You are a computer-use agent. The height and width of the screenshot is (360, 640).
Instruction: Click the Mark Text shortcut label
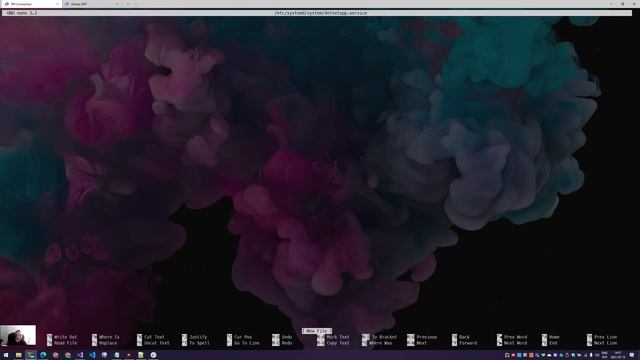click(338, 337)
